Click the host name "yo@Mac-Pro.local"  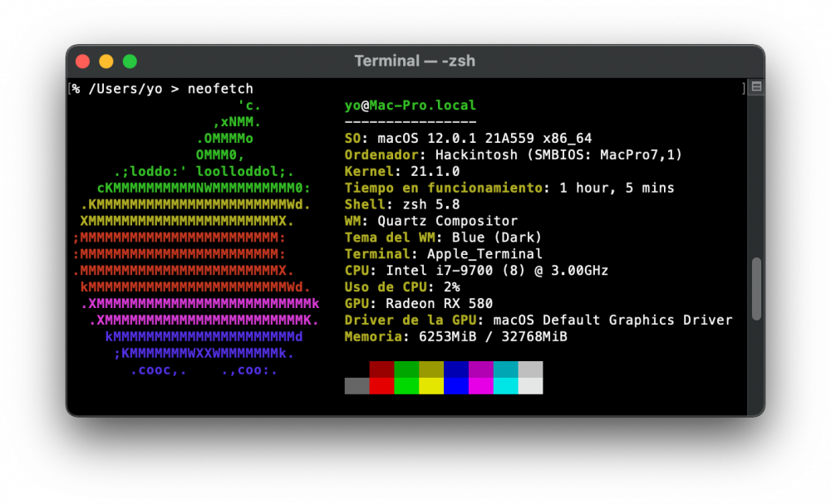pos(411,105)
